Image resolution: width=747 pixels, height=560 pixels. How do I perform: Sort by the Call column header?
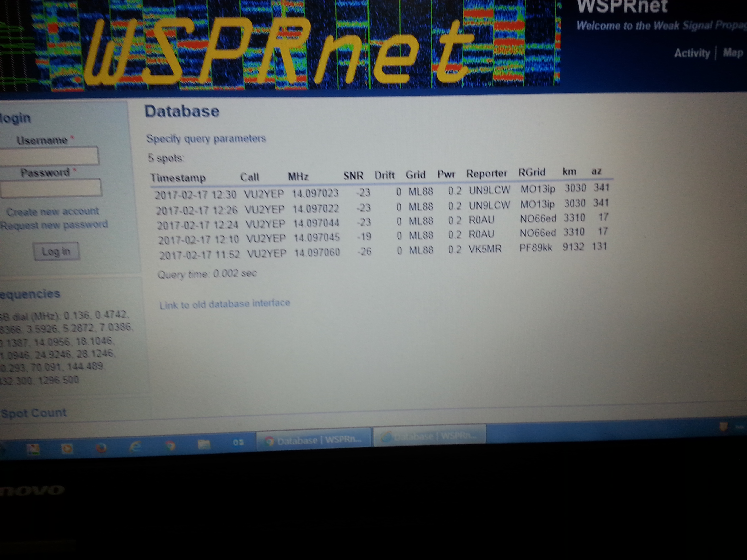249,177
